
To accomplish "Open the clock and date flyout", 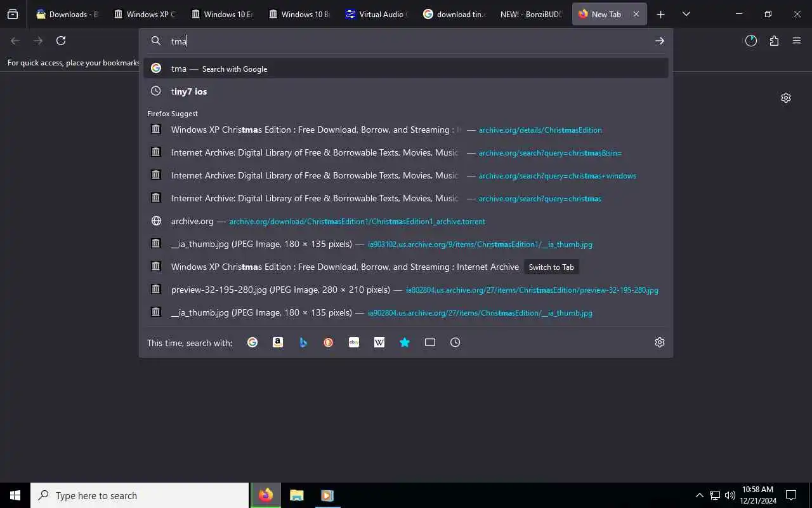I will [x=758, y=495].
